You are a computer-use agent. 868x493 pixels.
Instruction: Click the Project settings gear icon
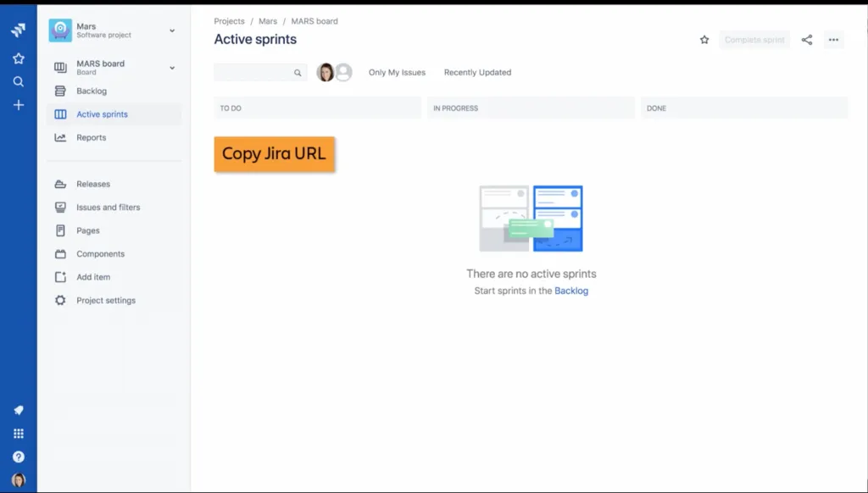click(60, 300)
